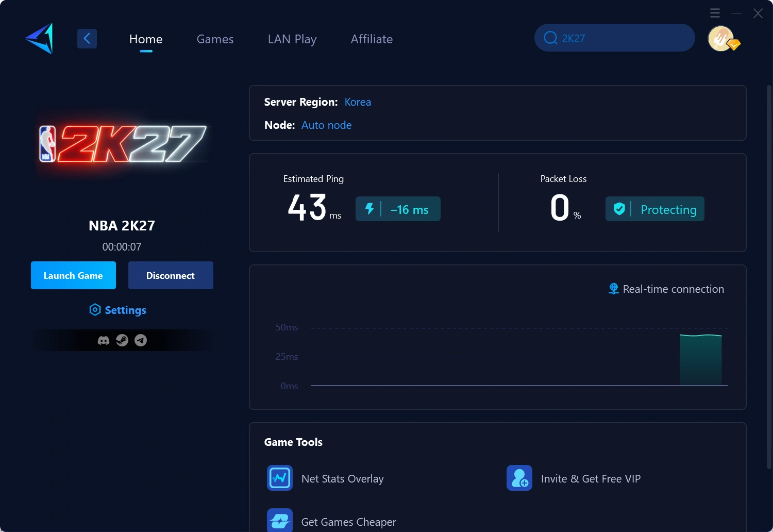The width and height of the screenshot is (773, 532).
Task: Click the Game Tools heading
Action: 293,442
